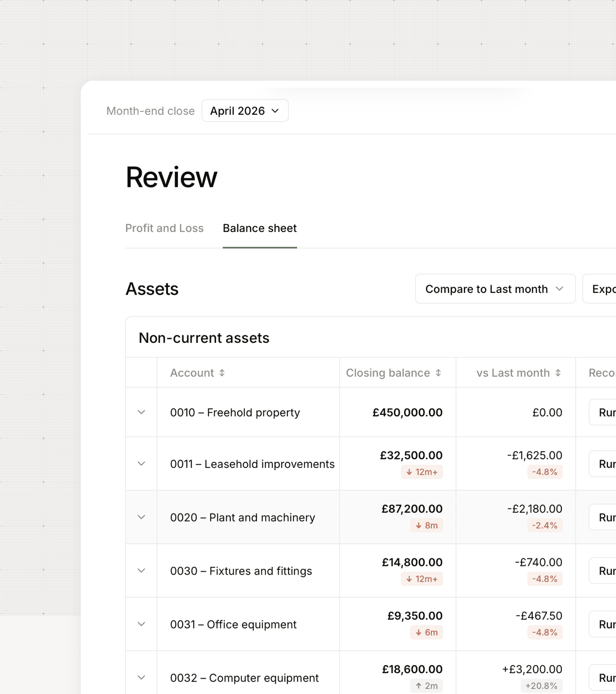Click the 12m+ trend badge for Fixtures and fittings

tap(422, 579)
